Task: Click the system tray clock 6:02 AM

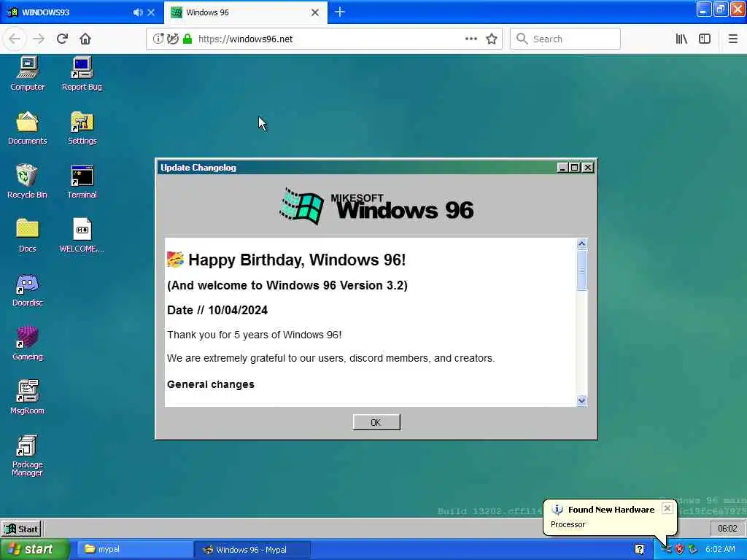Action: tap(720, 549)
